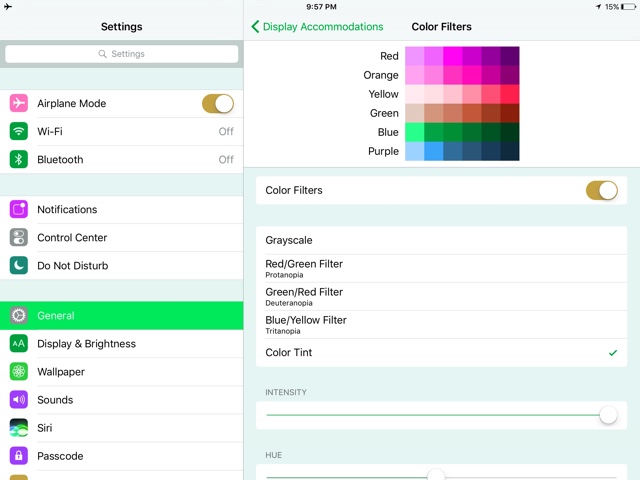Select the Grayscale filter option
Screen dimensions: 640x480
[x=441, y=240]
